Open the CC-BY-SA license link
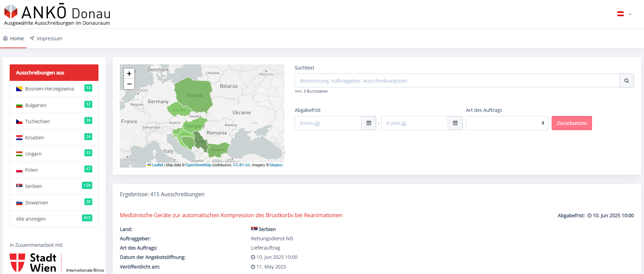Viewport: 644px width, 274px height. tap(242, 165)
